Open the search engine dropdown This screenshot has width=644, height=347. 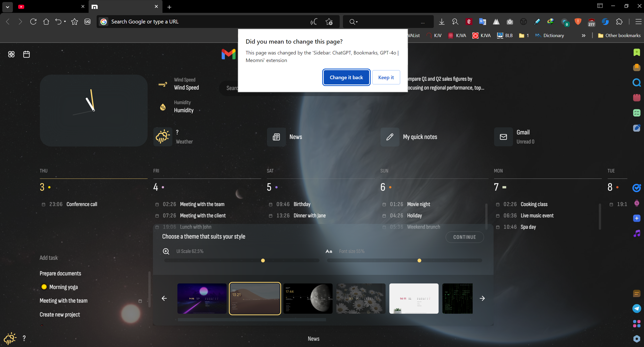(x=354, y=22)
